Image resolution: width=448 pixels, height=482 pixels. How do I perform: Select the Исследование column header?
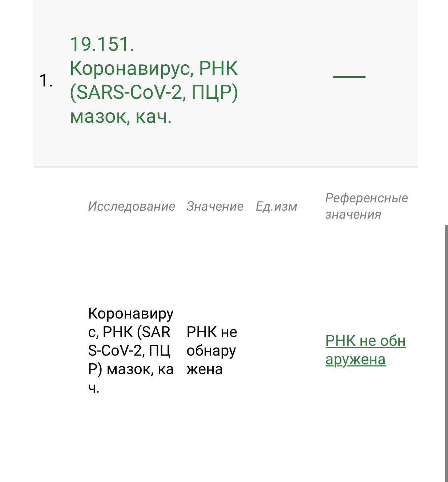(131, 206)
